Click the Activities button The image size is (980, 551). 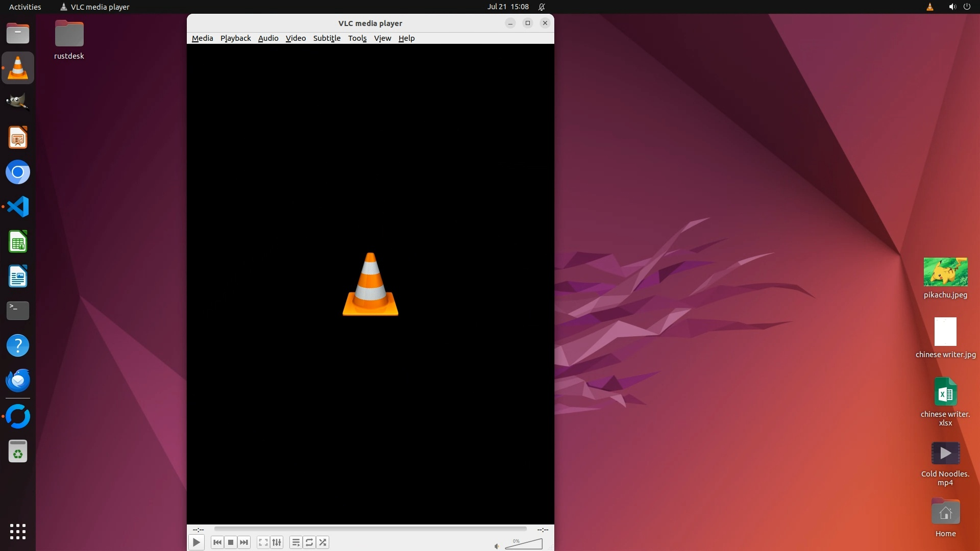click(25, 7)
